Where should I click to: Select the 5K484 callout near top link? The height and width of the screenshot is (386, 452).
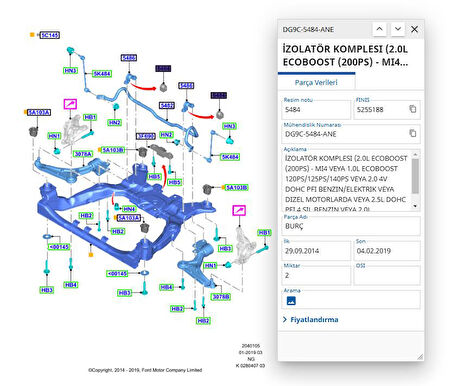click(102, 74)
